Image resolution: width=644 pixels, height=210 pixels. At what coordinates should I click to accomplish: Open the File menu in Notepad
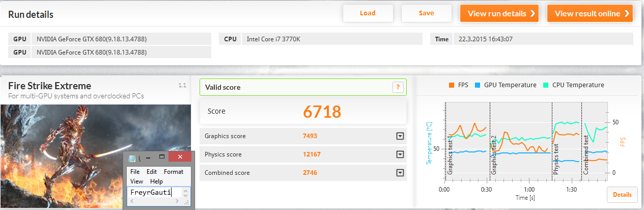[x=135, y=172]
